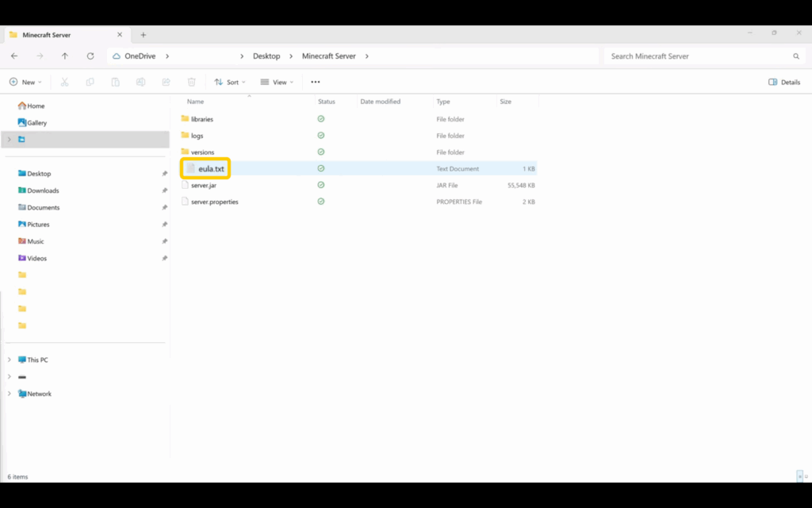Sort by the Type column header
Image resolution: width=812 pixels, height=508 pixels.
(442, 102)
